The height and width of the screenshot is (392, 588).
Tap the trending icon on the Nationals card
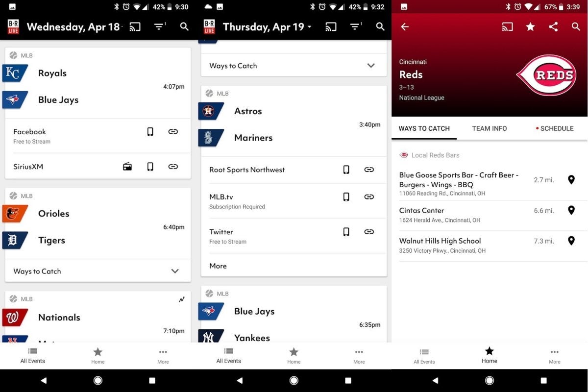(182, 299)
